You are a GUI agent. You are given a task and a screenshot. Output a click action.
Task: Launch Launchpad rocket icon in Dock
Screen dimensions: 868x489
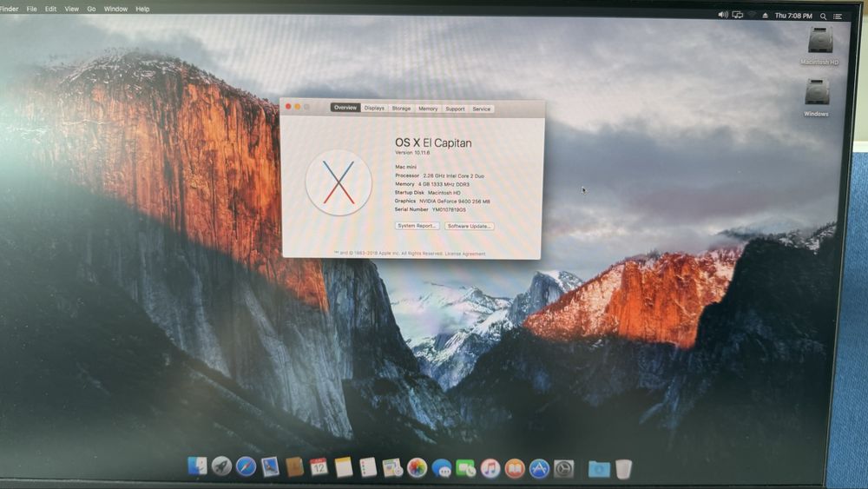221,466
